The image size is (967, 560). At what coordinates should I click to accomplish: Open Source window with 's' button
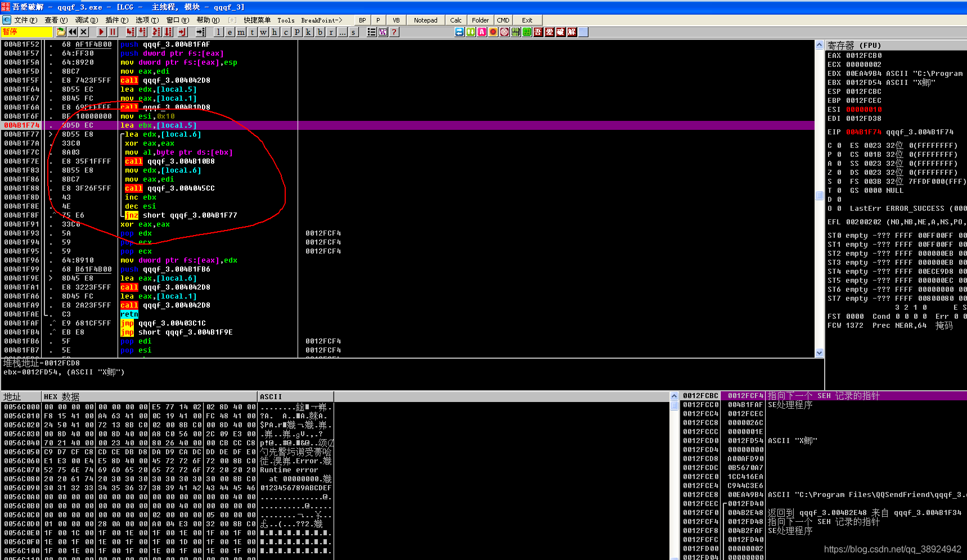(x=353, y=32)
